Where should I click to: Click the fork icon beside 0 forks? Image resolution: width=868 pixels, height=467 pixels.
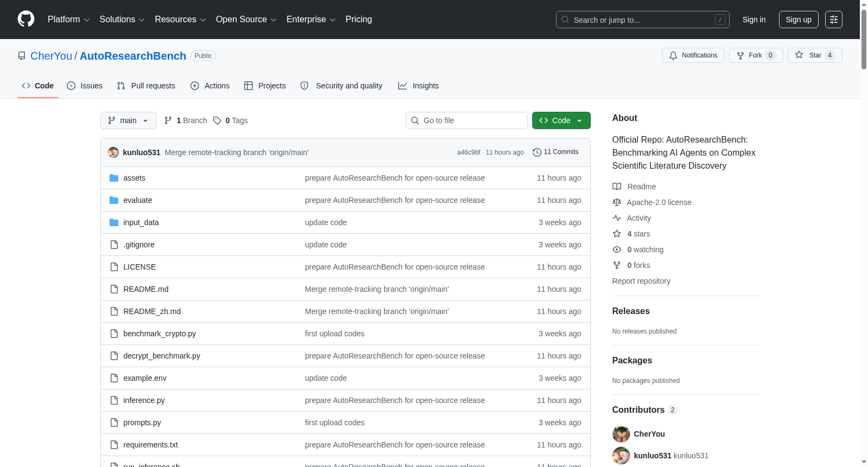[x=617, y=265]
